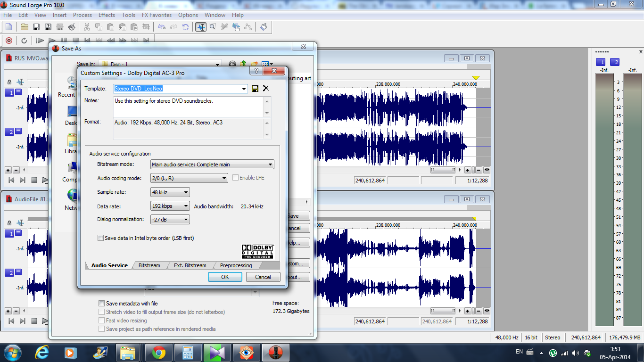Click OK in Custom Settings dialog
The width and height of the screenshot is (644, 362).
click(225, 277)
